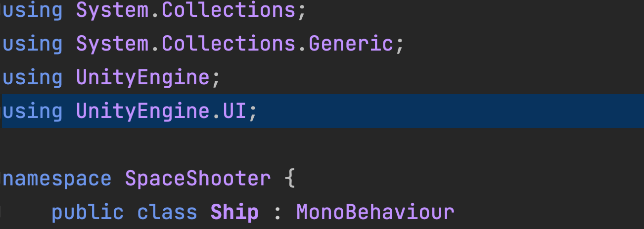Screen dimensions: 644x229
Task: Click the "using" keyword on first line
Action: point(33,10)
